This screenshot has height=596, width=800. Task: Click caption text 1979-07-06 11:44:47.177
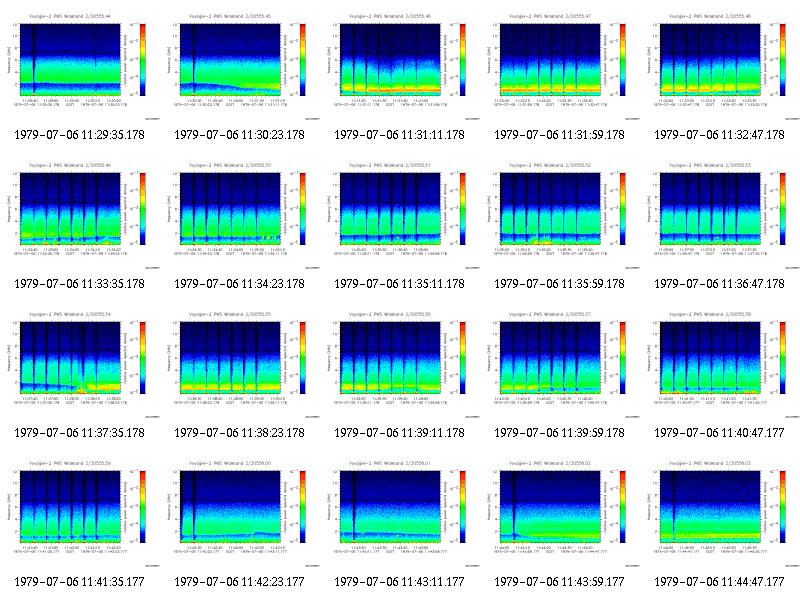click(x=720, y=582)
